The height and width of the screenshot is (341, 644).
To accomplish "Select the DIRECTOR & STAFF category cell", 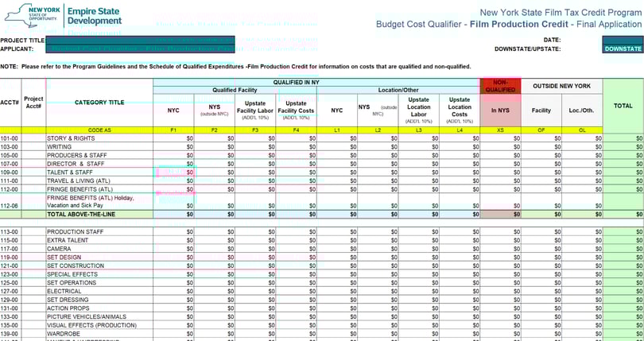I will point(99,164).
